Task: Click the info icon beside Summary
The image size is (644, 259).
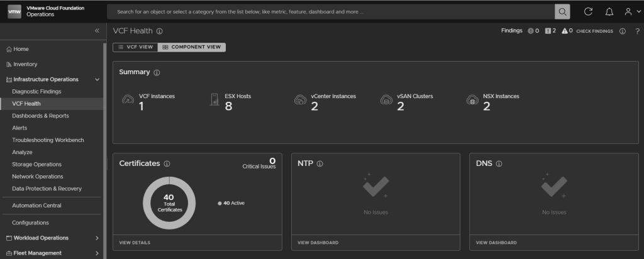Action: point(157,73)
